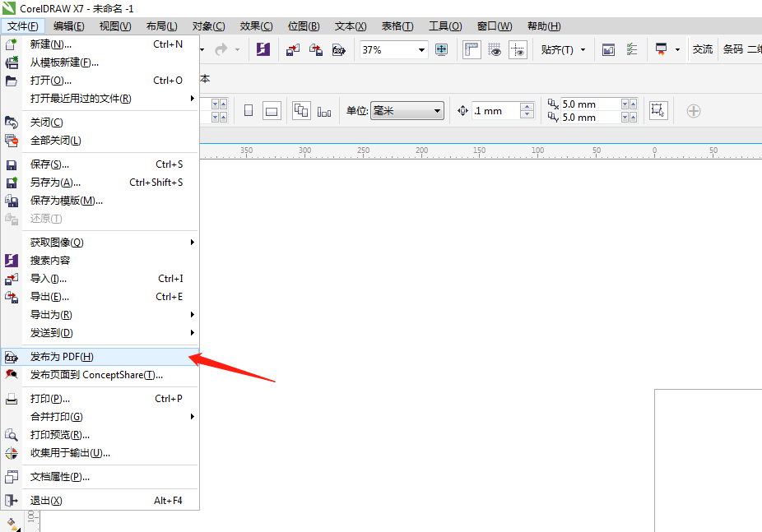762x532 pixels.
Task: Click the options checklist icon
Action: (x=632, y=49)
